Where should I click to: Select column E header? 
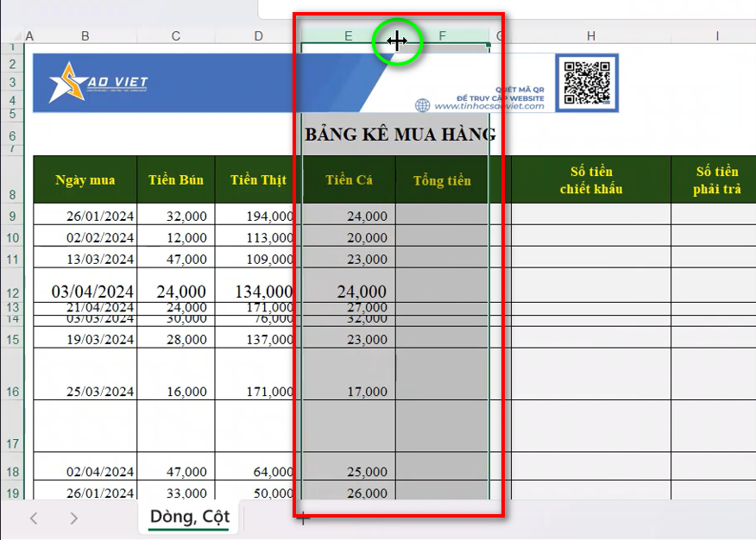coord(348,35)
